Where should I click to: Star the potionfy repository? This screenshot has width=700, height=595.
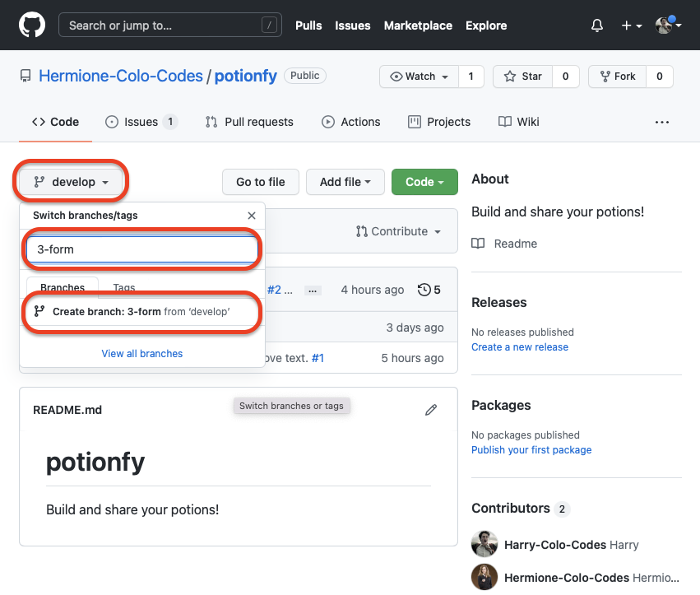(x=523, y=77)
